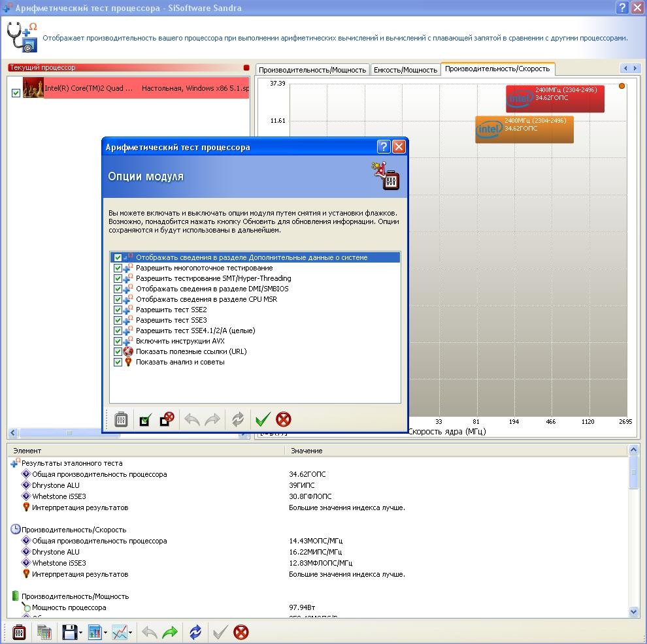This screenshot has width=647, height=644.
Task: Click the red square indicator beside Текущий процессор
Action: [x=246, y=68]
